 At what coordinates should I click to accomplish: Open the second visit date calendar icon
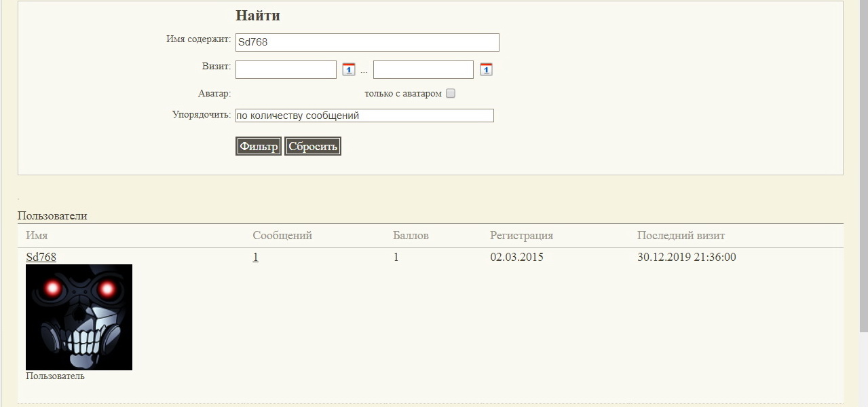(x=486, y=69)
